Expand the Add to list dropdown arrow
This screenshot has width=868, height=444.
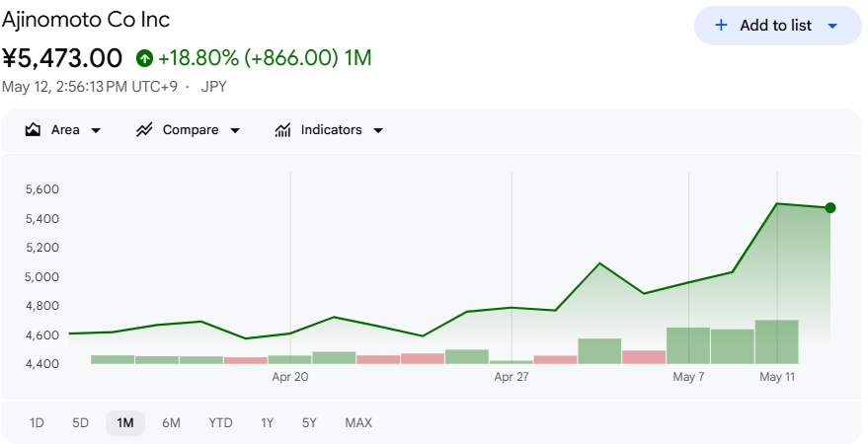tap(832, 26)
